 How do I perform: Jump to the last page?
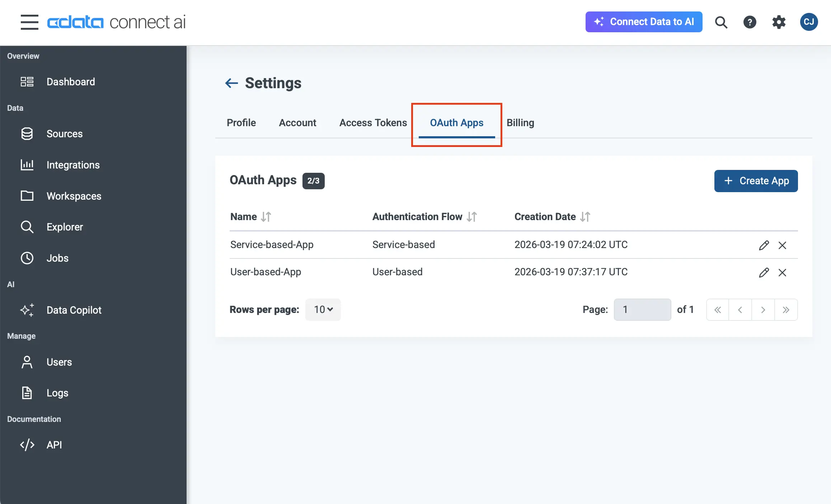click(786, 310)
